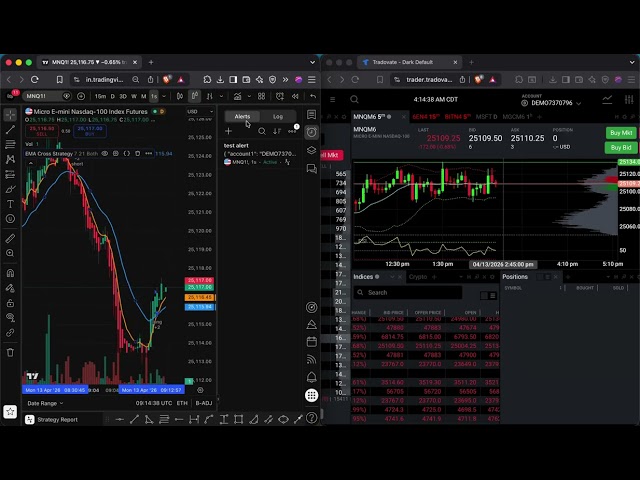Viewport: 640px width, 480px height.
Task: Open the Brave tab list chevron, left window
Action: [x=312, y=62]
